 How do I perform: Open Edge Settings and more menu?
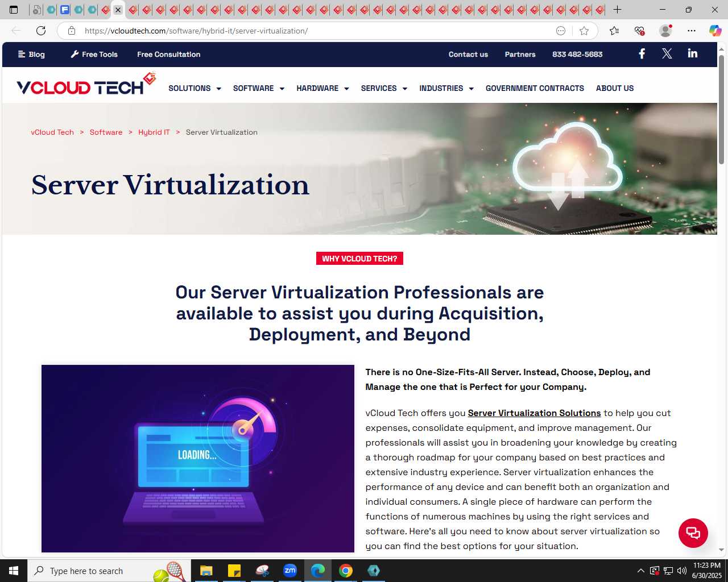click(692, 31)
